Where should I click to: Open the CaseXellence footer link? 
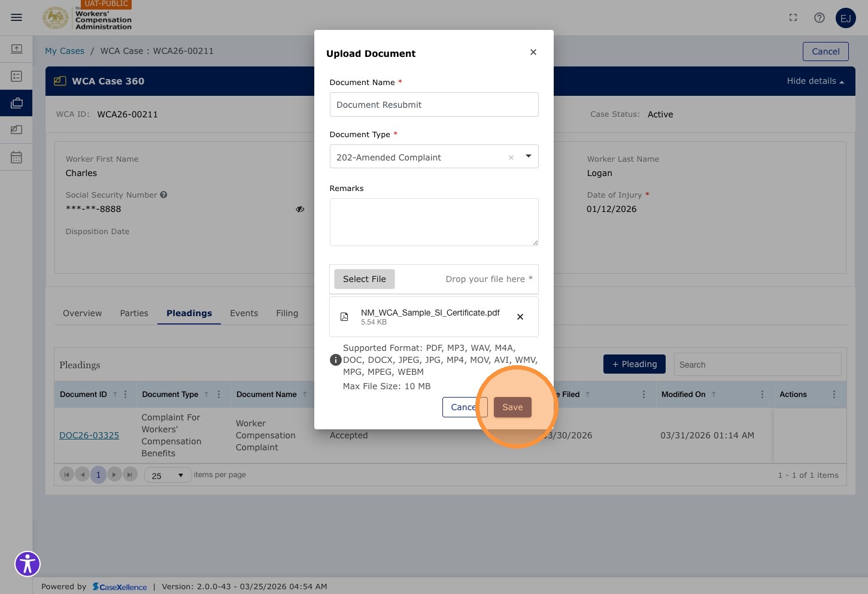click(x=120, y=587)
